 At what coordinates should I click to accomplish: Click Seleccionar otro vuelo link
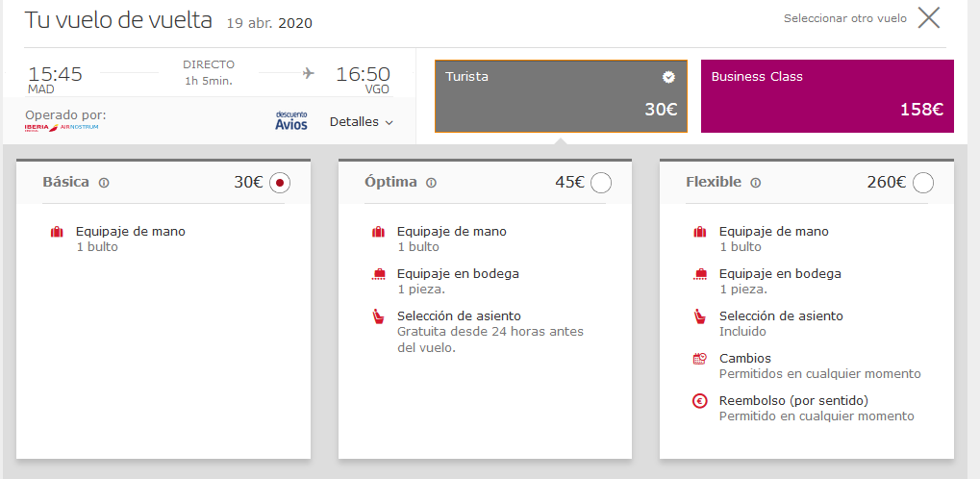point(844,18)
